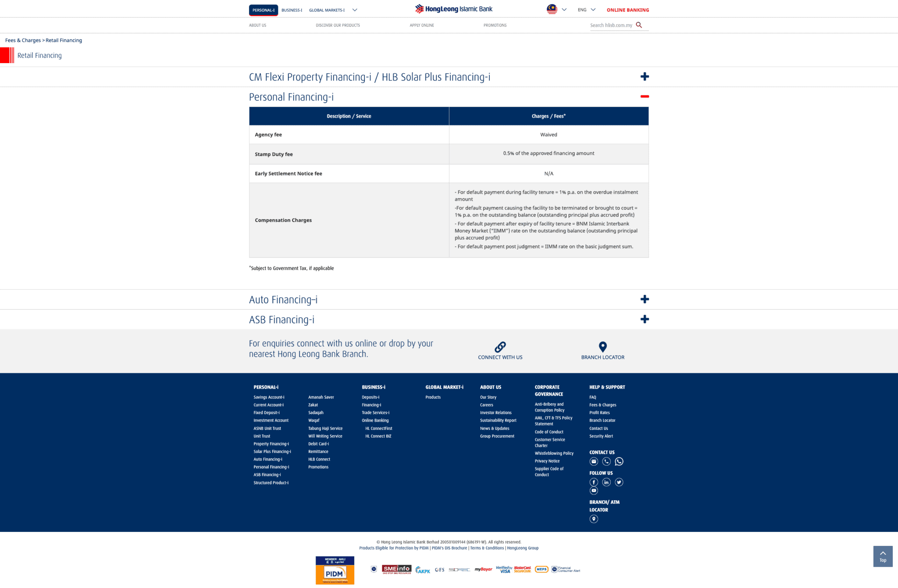The height and width of the screenshot is (588, 898).
Task: Click the MasterCard SecureCode logo
Action: click(523, 570)
